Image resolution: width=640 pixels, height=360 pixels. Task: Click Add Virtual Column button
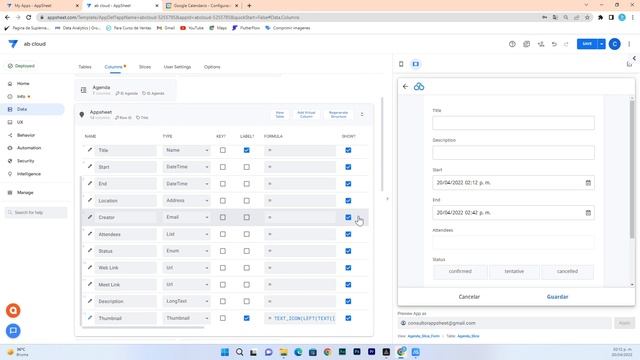[306, 114]
